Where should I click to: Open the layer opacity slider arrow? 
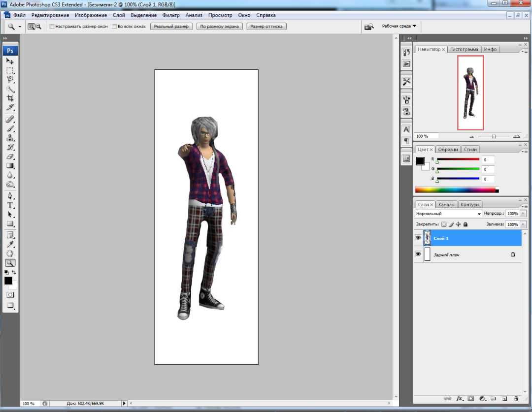point(523,214)
